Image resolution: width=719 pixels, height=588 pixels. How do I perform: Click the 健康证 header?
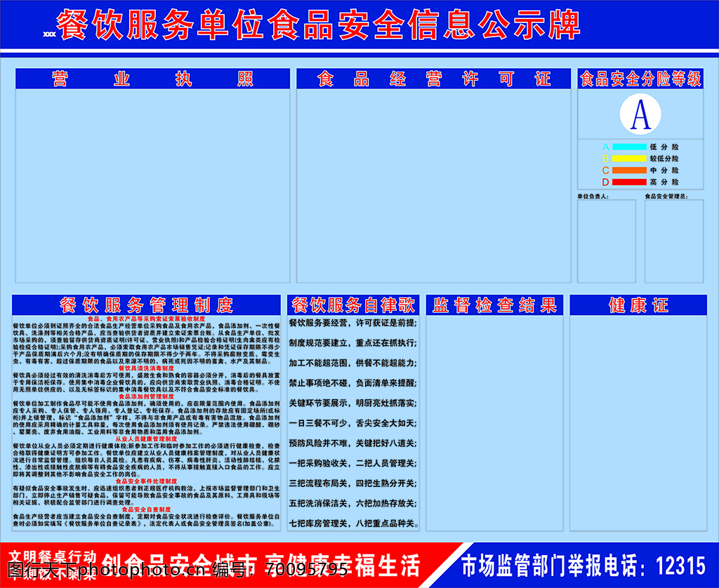pos(638,305)
